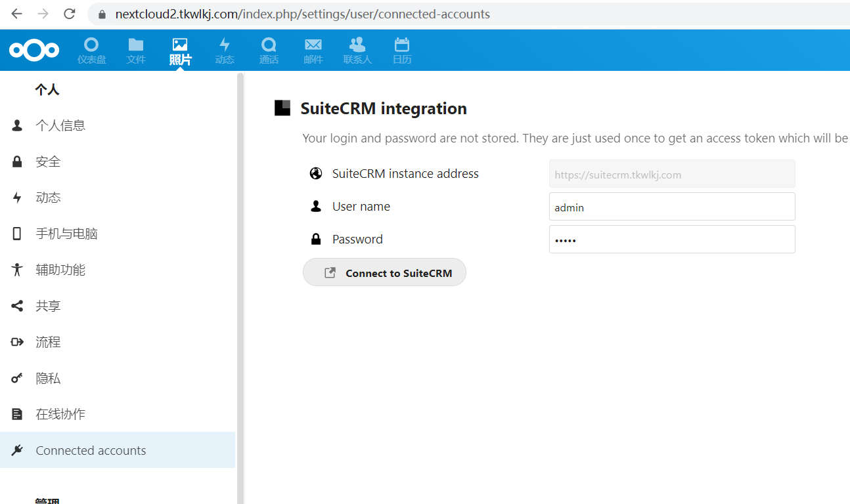This screenshot has height=504, width=850.
Task: Click the padlock site info icon
Action: (x=101, y=14)
